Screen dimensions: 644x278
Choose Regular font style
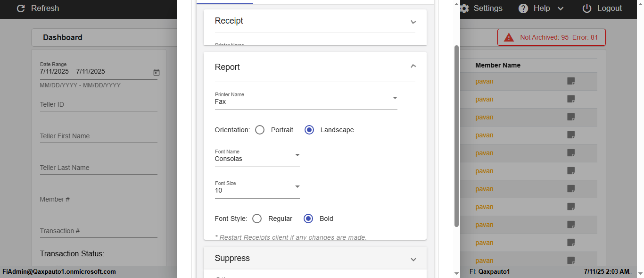[257, 219]
